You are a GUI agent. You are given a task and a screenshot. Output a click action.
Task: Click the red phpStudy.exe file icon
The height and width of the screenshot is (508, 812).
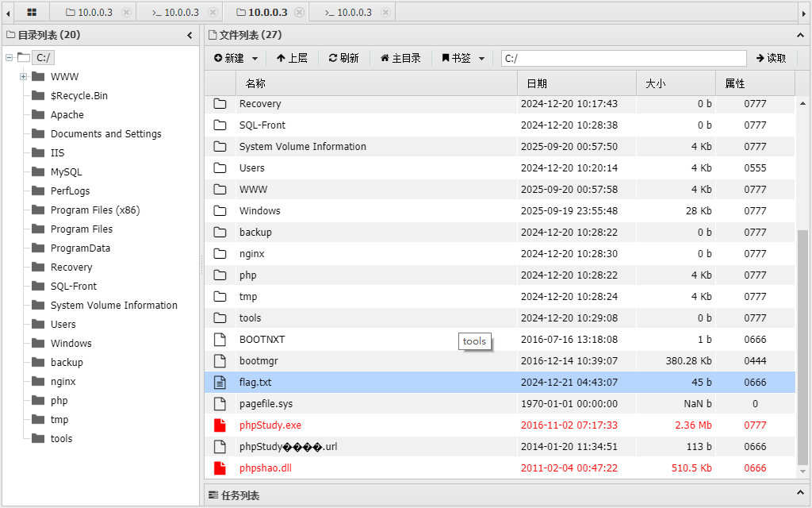(x=220, y=425)
